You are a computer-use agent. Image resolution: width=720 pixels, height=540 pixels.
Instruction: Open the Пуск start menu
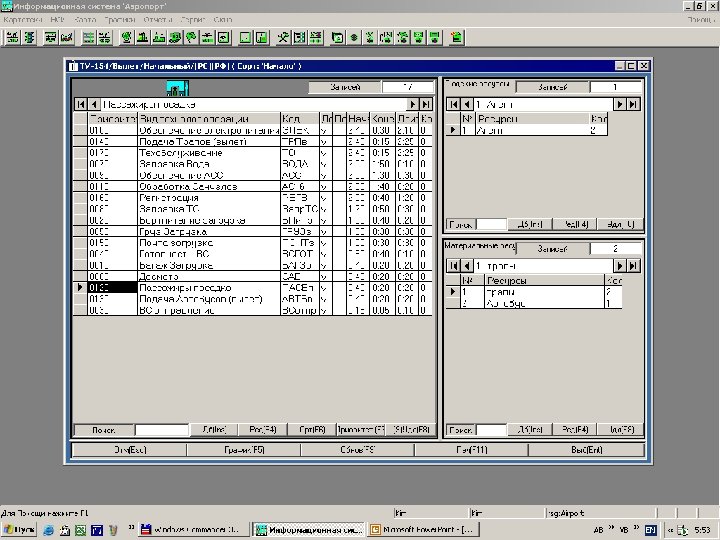(x=19, y=530)
